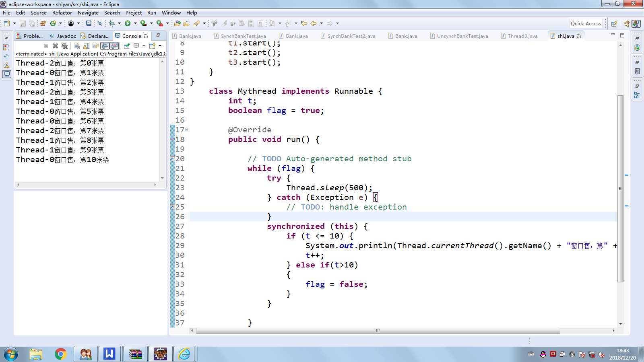Toggle Word Wrap in Console toolbar
This screenshot has width=644, height=362.
point(95,46)
